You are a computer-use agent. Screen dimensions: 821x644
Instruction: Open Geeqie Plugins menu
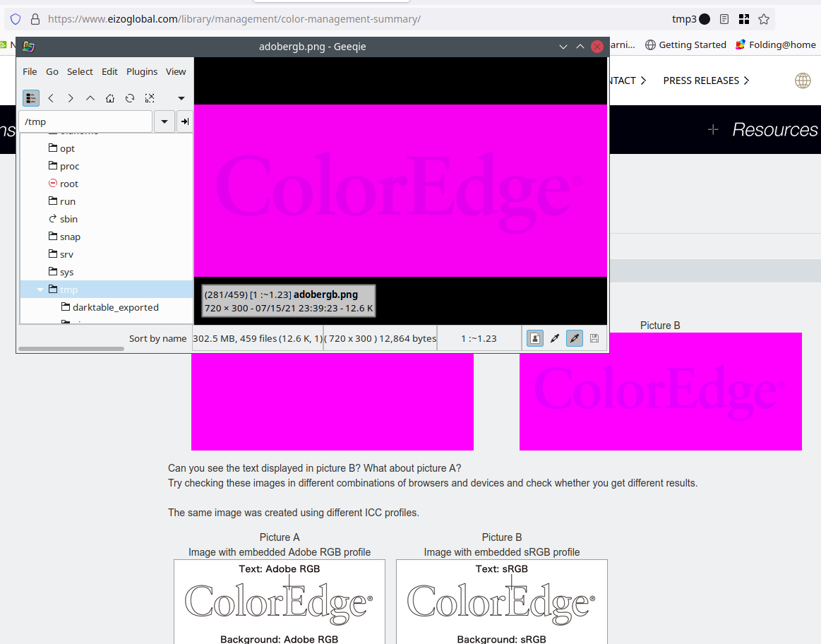click(x=142, y=72)
